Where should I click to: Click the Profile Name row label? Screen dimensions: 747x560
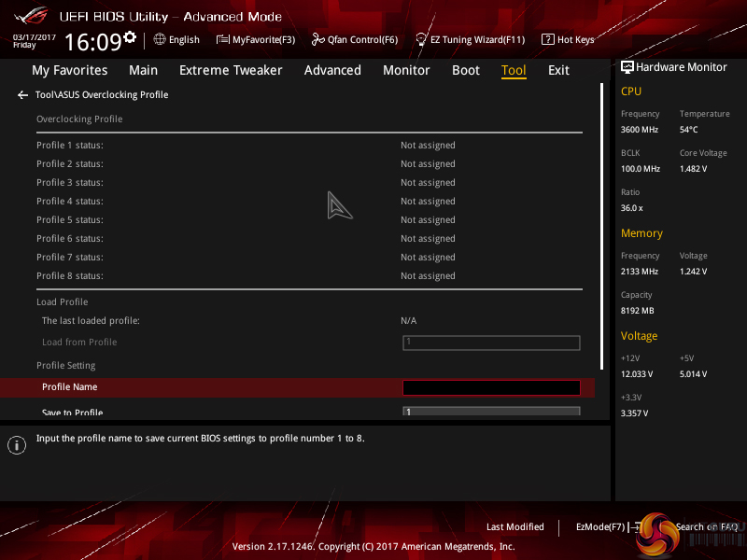click(69, 387)
